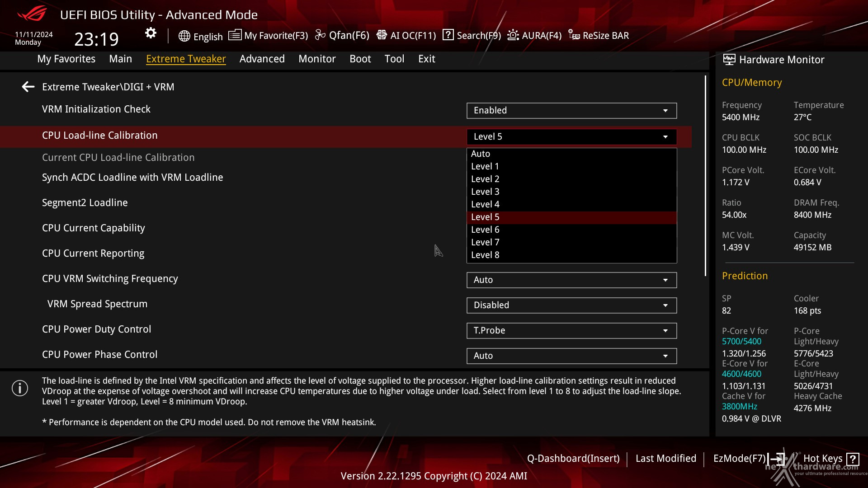The image size is (868, 488).
Task: Select Synch ACDC Loadline with VRM Loadline
Action: pos(132,178)
